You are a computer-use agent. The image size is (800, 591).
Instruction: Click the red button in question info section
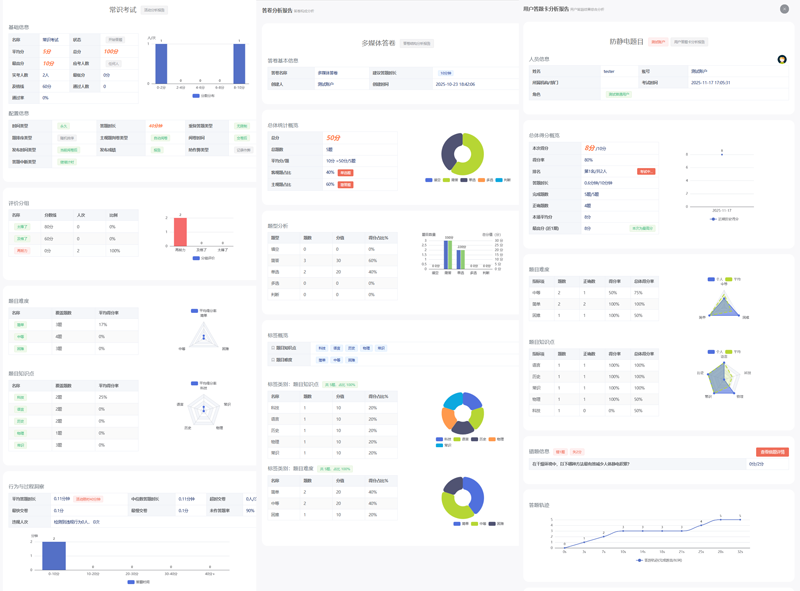772,452
